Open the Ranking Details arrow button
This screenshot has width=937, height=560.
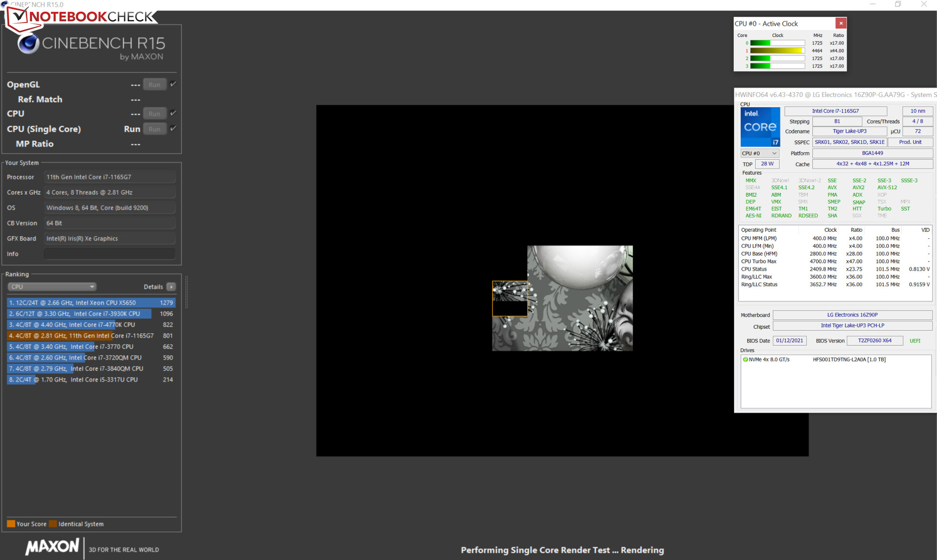point(171,287)
